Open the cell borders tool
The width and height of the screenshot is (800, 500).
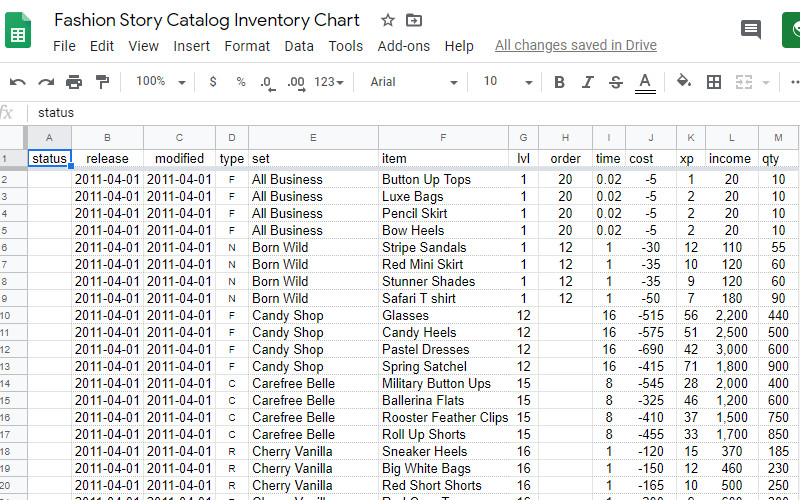tap(714, 82)
